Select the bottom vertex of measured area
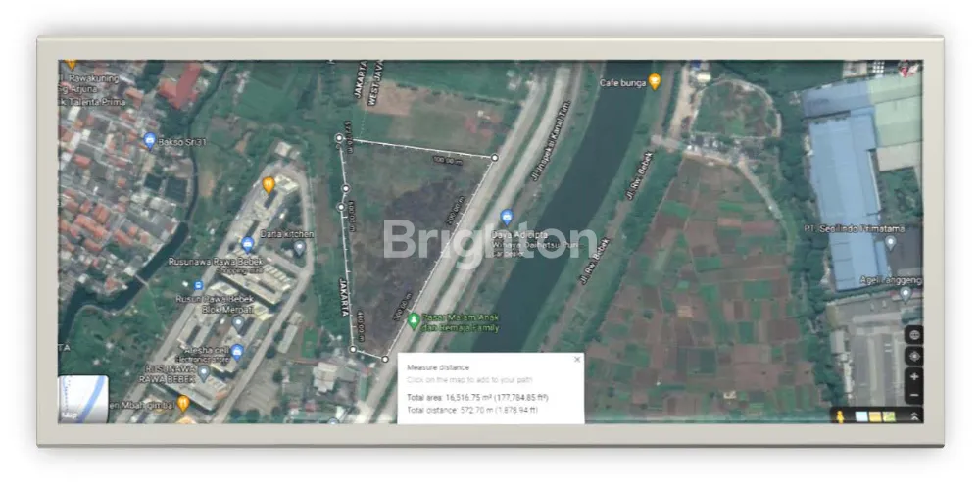Viewport: 980px width, 488px height. click(x=384, y=359)
